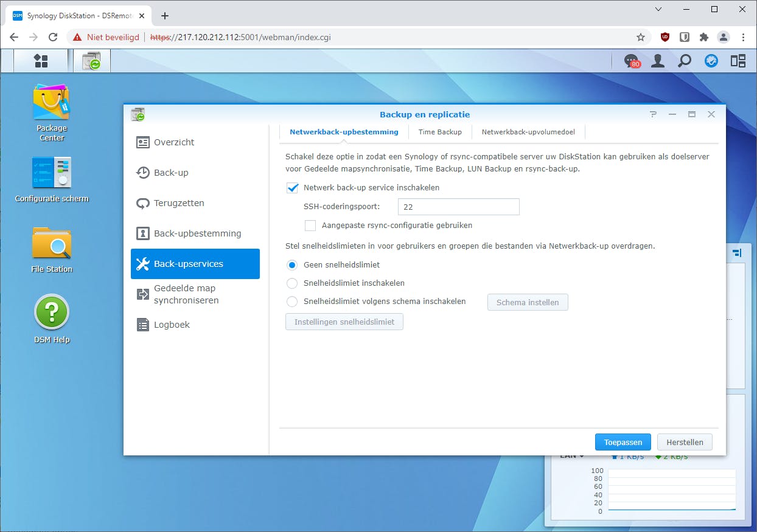Select Snelheidslimiet inschakelen radio button
The image size is (757, 532).
pos(291,283)
